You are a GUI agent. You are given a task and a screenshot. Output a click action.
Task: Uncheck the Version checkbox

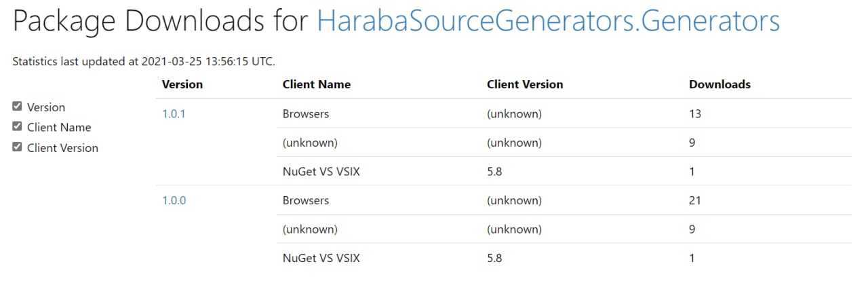pyautogui.click(x=18, y=107)
